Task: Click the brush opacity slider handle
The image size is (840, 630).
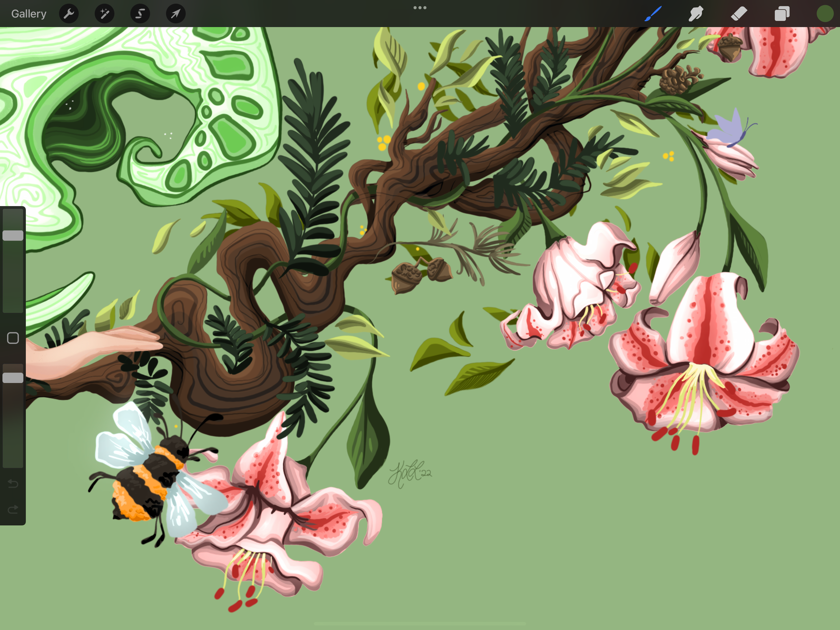Action: (x=13, y=377)
